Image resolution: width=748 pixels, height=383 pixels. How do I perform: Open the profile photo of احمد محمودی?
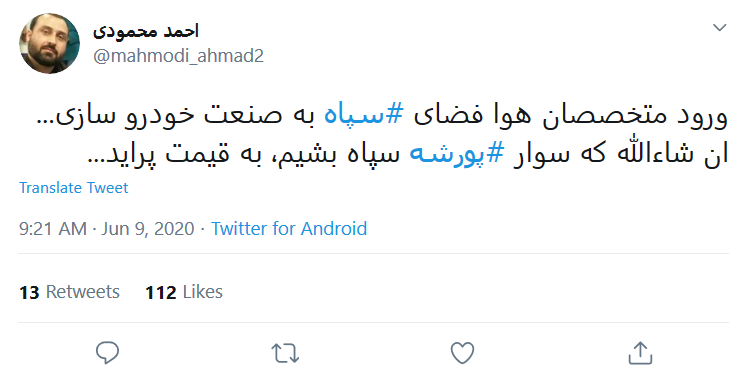pos(49,43)
